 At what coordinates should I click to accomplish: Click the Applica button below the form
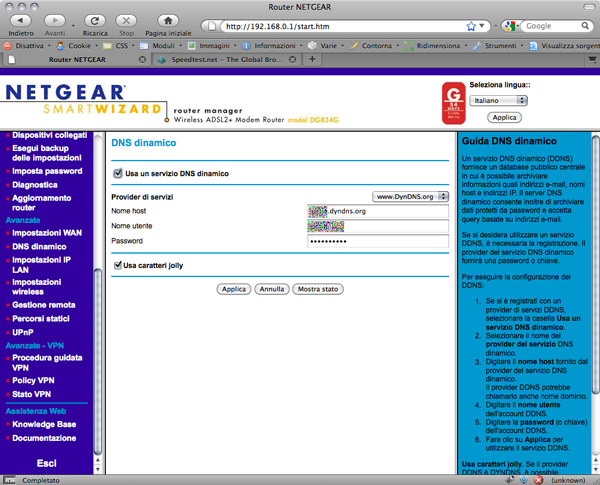pos(234,289)
